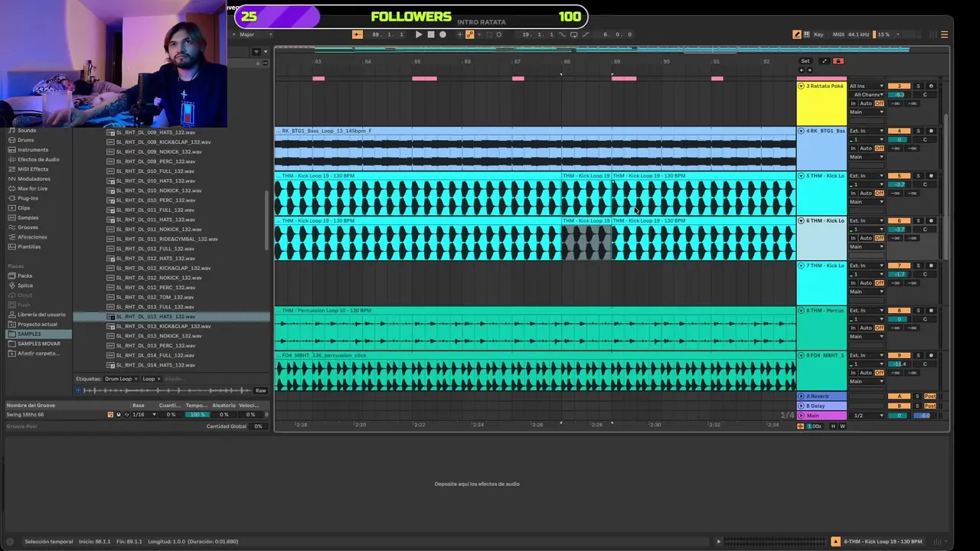980x551 pixels.
Task: Open the hamburger menu at top right
Action: (x=944, y=34)
